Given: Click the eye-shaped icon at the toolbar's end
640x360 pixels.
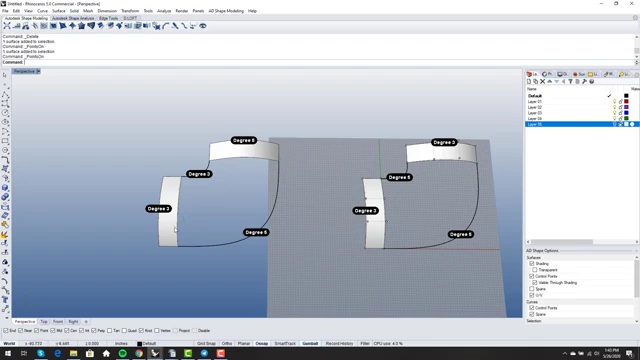Looking at the screenshot, I should pos(202,26).
